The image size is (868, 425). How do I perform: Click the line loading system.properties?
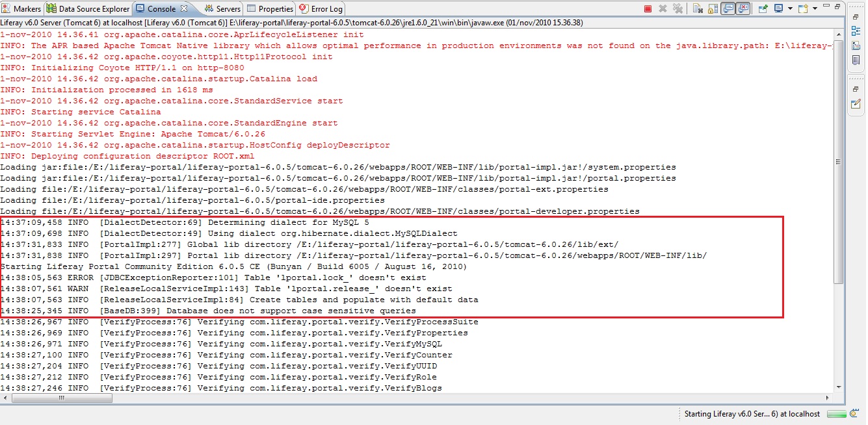(338, 167)
